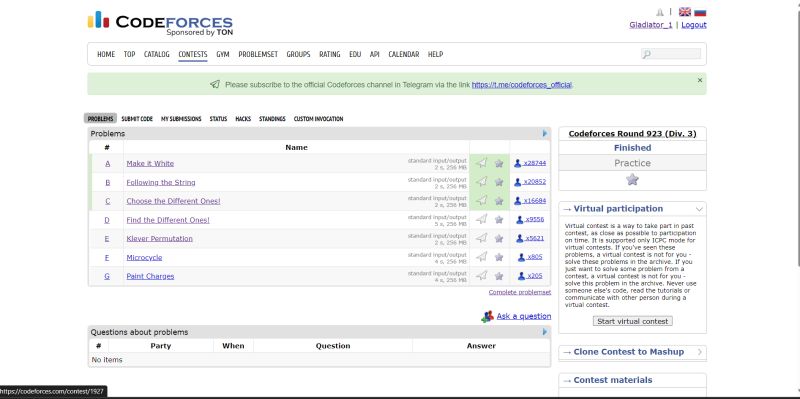Switch the language with the Russian flag icon
Viewport: 800px width, 399px height.
[700, 12]
